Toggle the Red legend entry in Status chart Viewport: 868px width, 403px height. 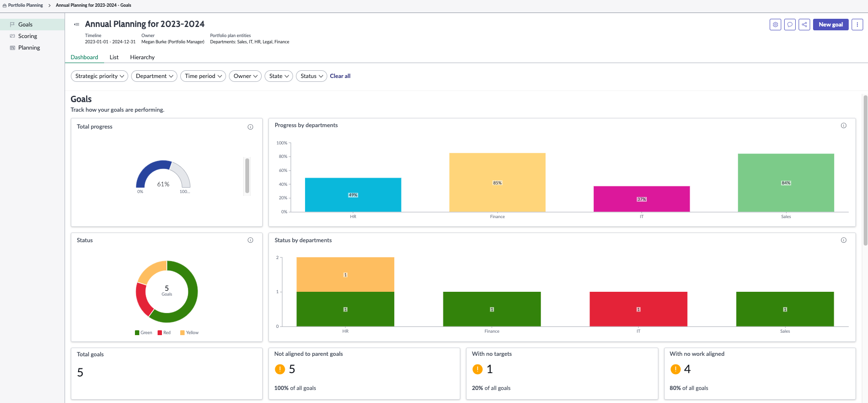coord(164,333)
